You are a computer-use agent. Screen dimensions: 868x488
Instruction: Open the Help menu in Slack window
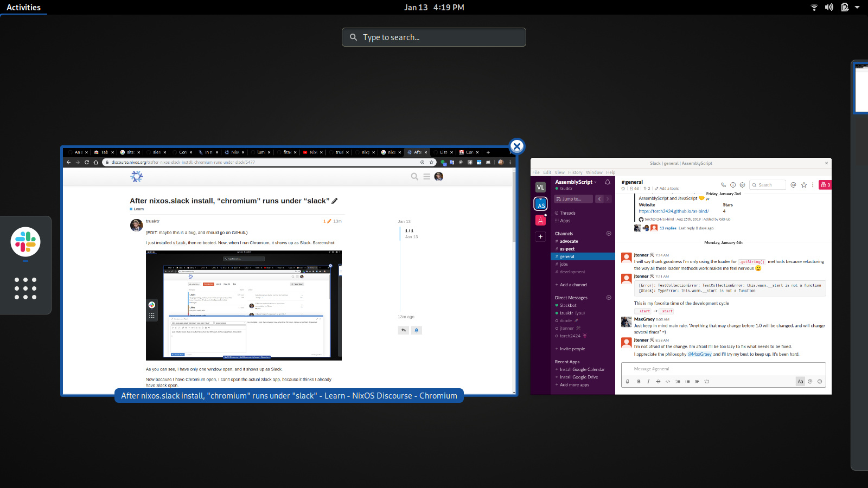(611, 172)
